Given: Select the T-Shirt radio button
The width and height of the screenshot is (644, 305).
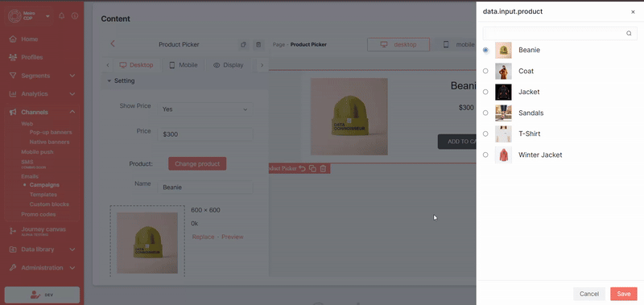Looking at the screenshot, I should 485,134.
